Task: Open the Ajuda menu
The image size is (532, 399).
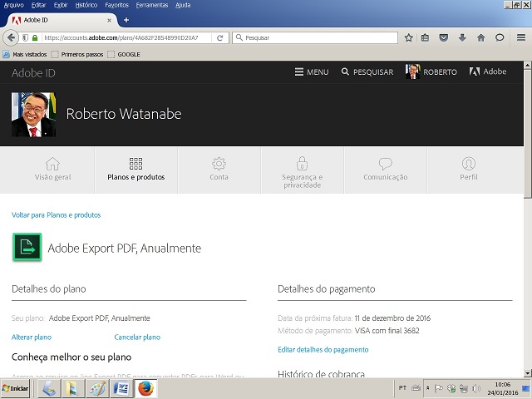Action: point(183,5)
